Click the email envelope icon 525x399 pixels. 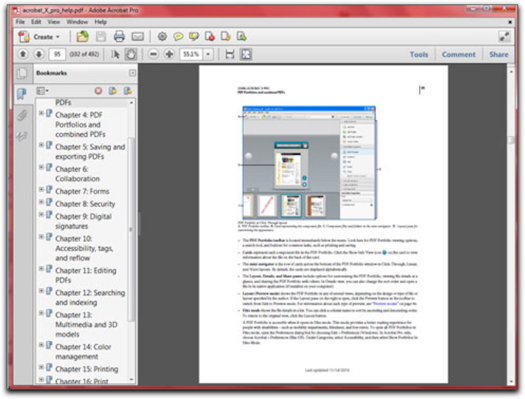138,36
